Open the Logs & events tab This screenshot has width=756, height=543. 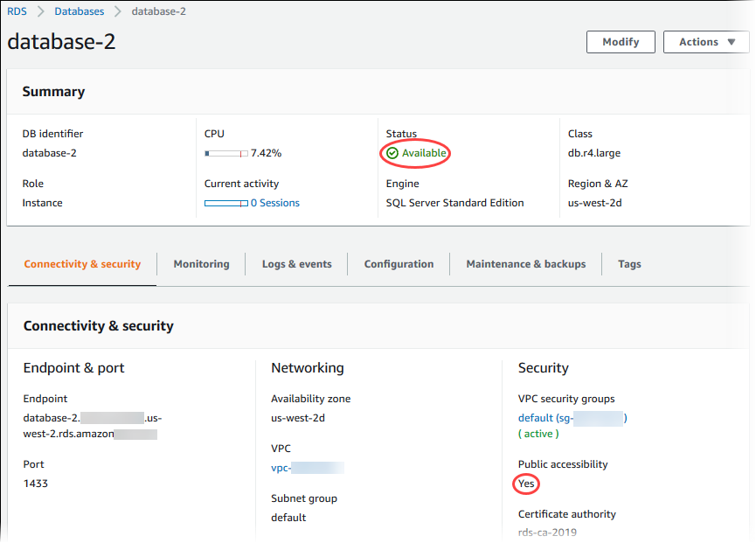[297, 263]
